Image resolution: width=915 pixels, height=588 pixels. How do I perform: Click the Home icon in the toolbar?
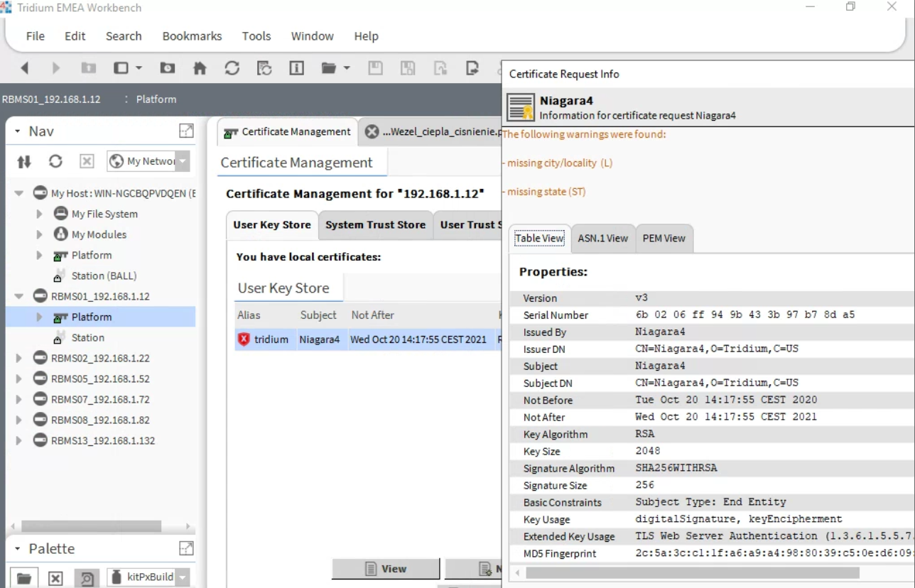coord(200,68)
